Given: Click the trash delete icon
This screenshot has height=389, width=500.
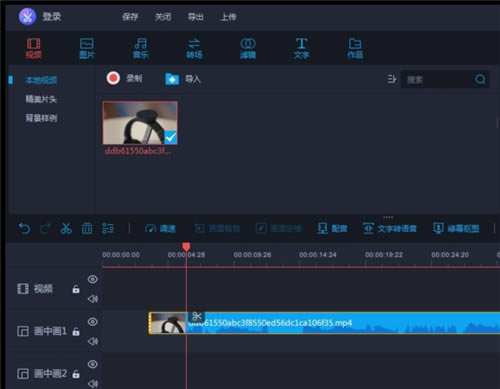Looking at the screenshot, I should click(x=87, y=229).
